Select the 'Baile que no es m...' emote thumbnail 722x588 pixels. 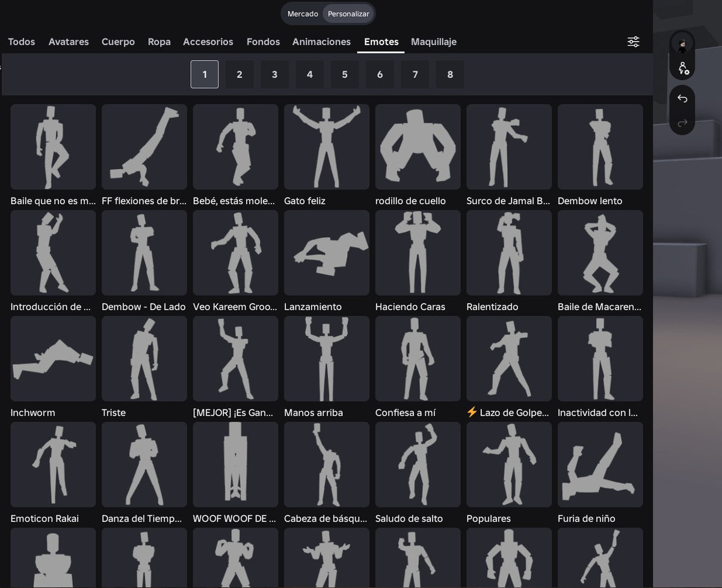[x=53, y=147]
